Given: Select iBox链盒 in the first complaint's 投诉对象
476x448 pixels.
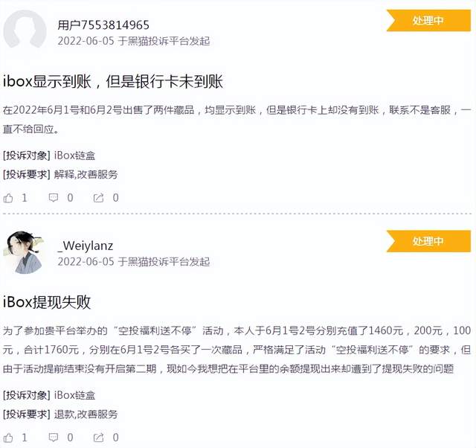Looking at the screenshot, I should [x=74, y=156].
